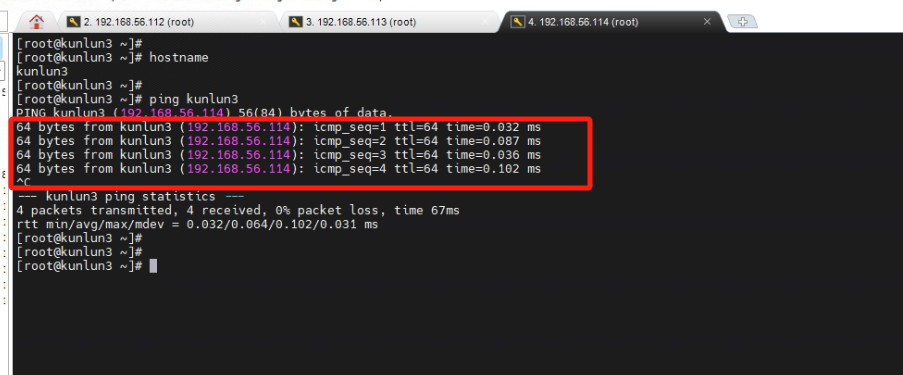Open a new tab with plus button
Viewport: 903px width, 375px height.
coord(742,22)
